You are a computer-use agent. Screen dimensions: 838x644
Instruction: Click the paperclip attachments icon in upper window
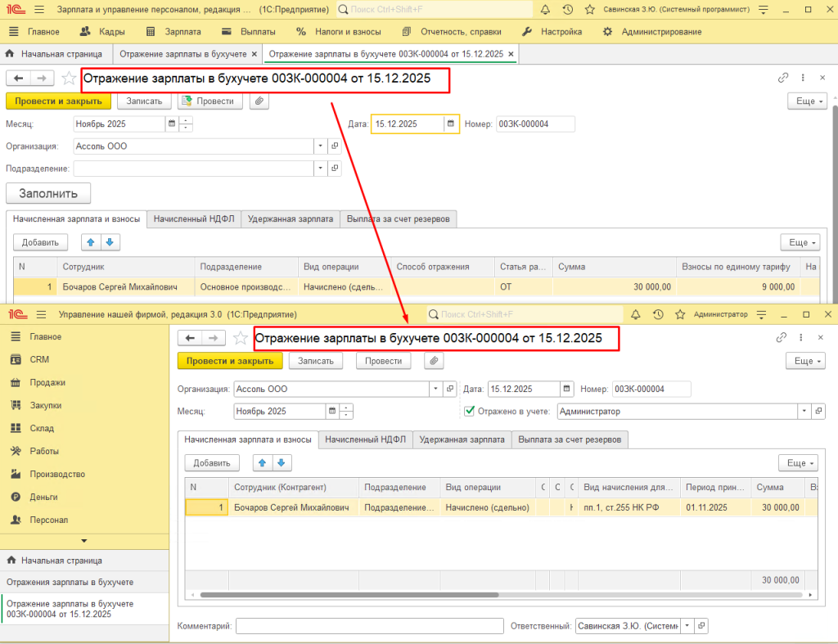259,101
